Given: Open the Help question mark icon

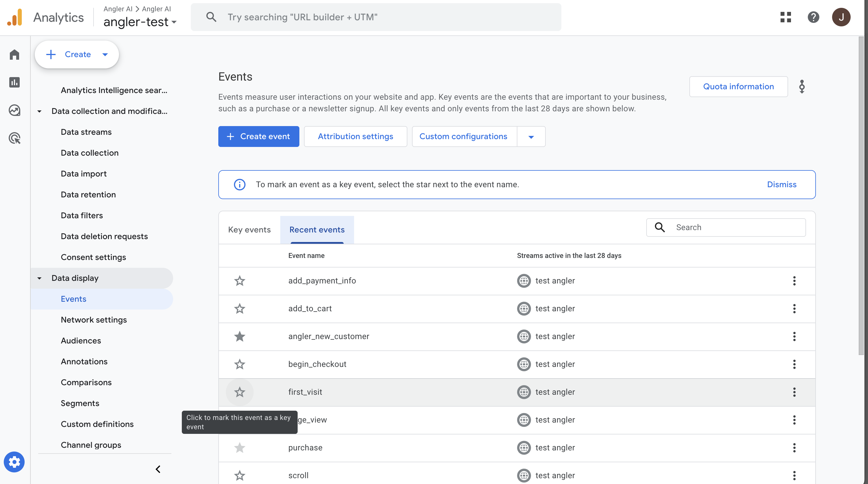Looking at the screenshot, I should click(813, 17).
